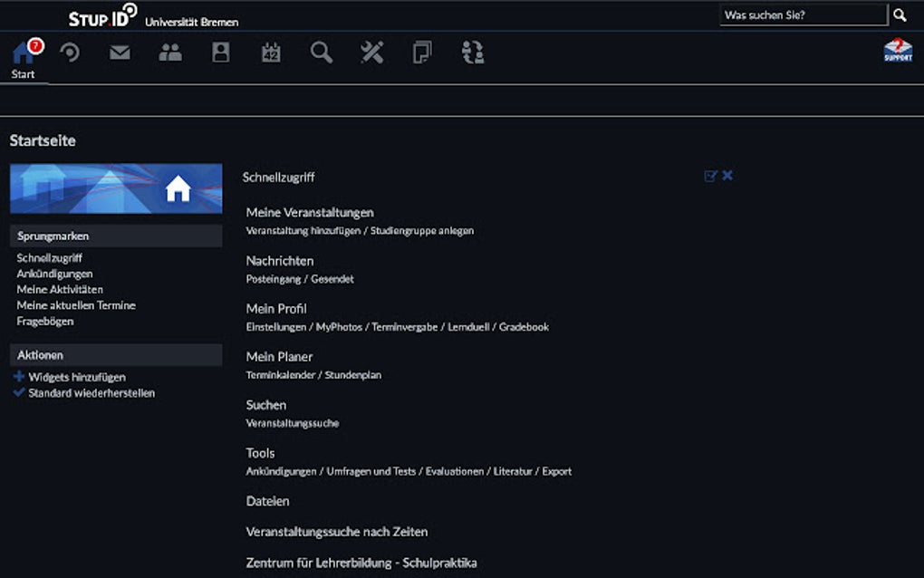
Task: Open the Suche magnifier icon in navigation
Action: pos(322,53)
